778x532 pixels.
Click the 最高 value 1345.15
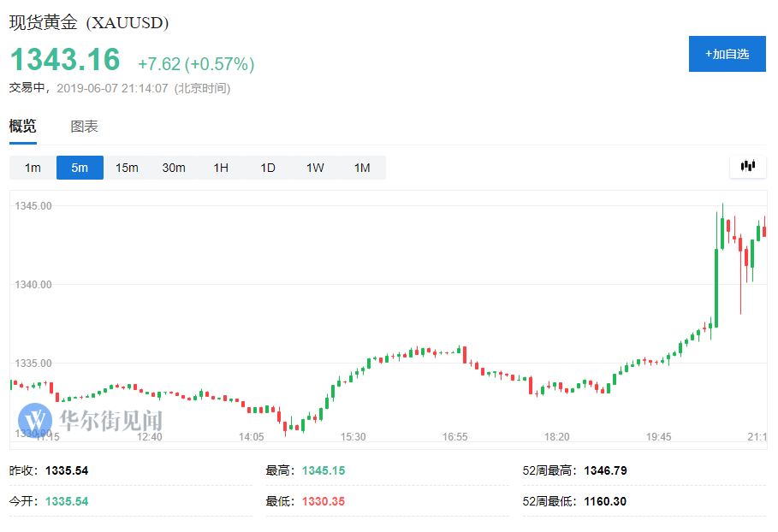[324, 470]
